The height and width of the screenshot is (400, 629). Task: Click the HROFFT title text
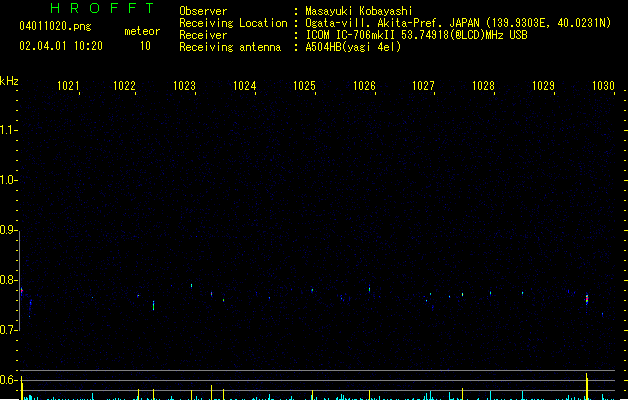tap(102, 8)
